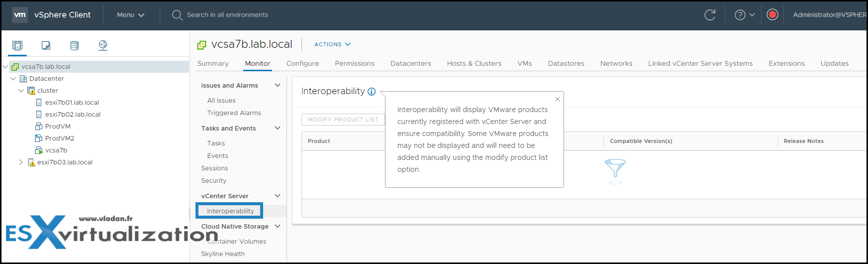The height and width of the screenshot is (264, 868).
Task: Open Sessions in the Monitor sidebar
Action: tap(214, 168)
